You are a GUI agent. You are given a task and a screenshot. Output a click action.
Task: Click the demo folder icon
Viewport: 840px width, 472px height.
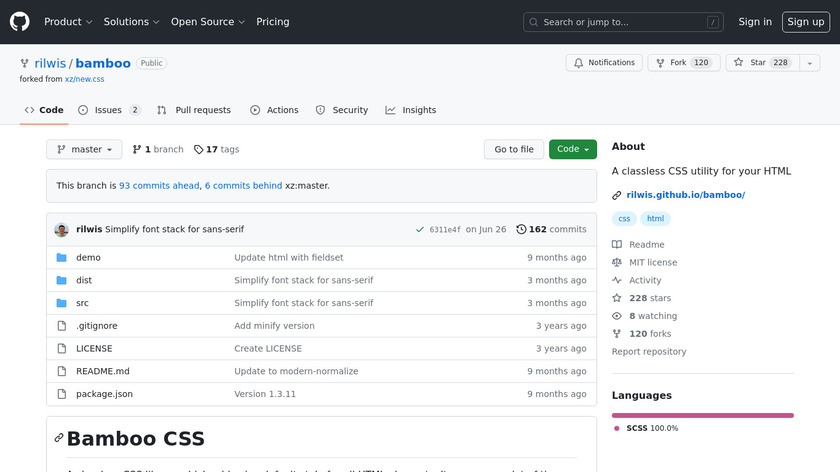(61, 258)
